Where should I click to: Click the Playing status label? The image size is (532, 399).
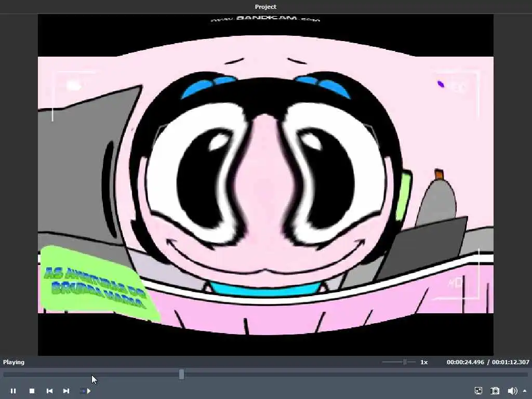tap(14, 362)
